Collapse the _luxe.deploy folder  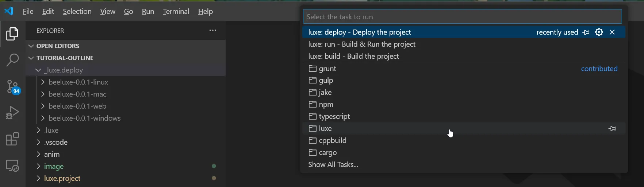[38, 70]
